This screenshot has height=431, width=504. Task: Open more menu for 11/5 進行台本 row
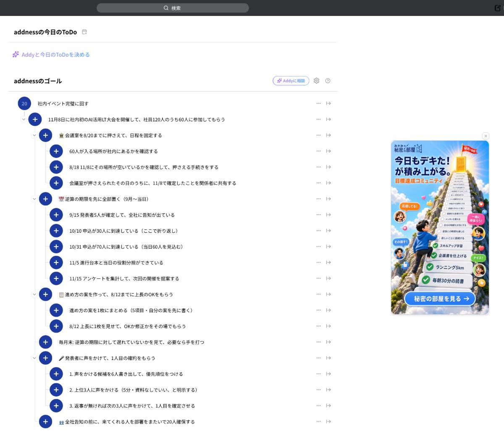click(318, 263)
